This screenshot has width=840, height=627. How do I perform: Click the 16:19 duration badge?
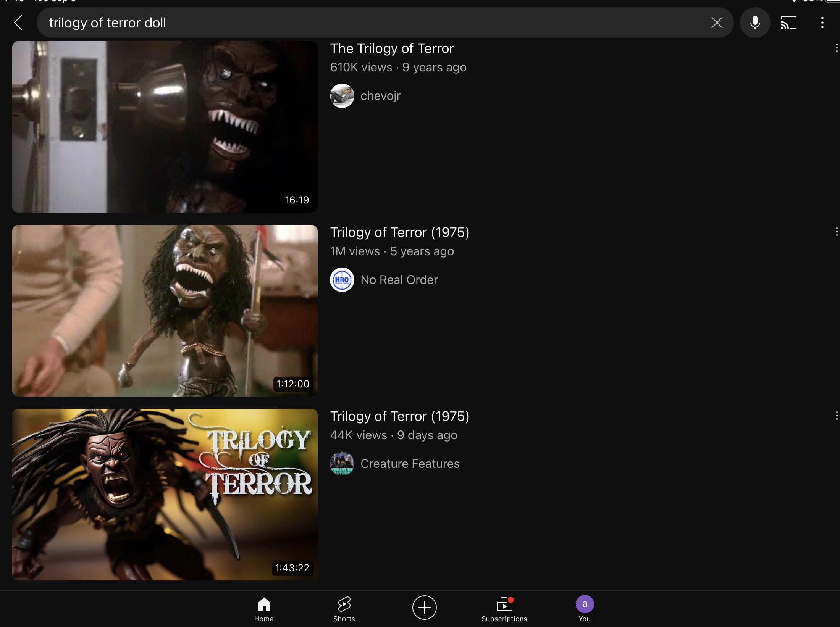(x=297, y=200)
